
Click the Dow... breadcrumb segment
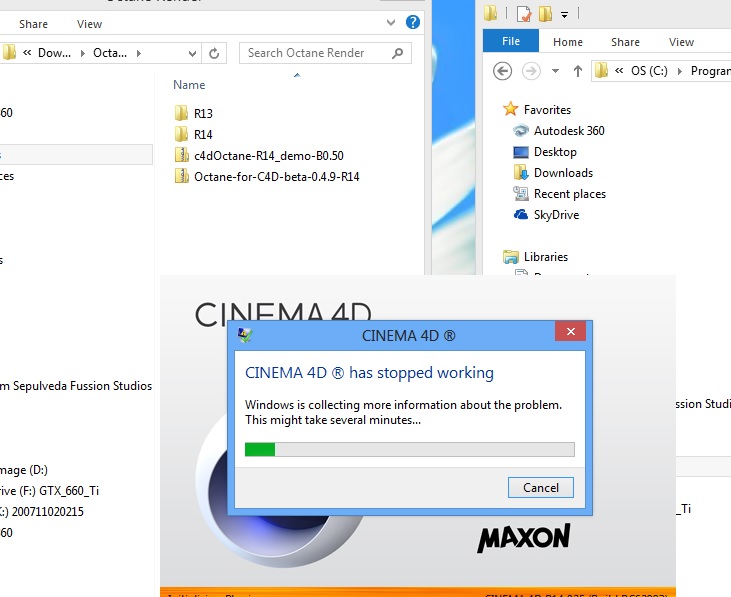[x=54, y=53]
